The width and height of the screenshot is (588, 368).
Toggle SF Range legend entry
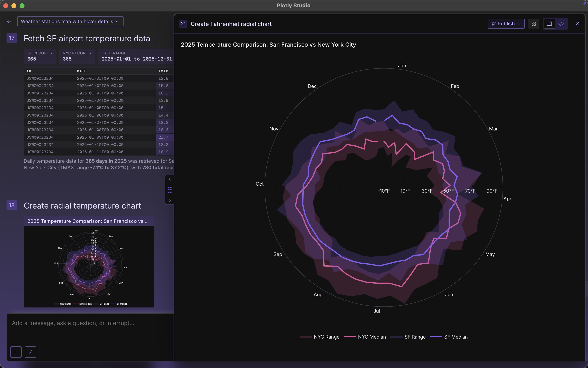click(x=408, y=337)
